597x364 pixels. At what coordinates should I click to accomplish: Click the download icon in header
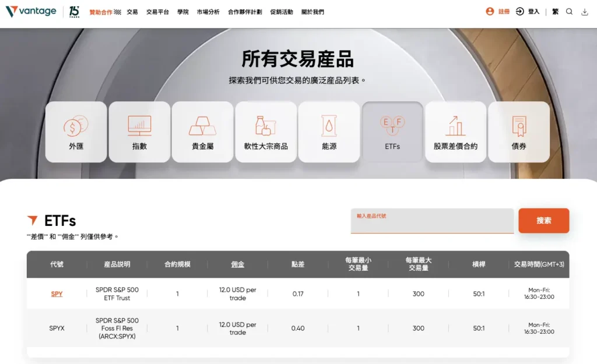click(585, 12)
